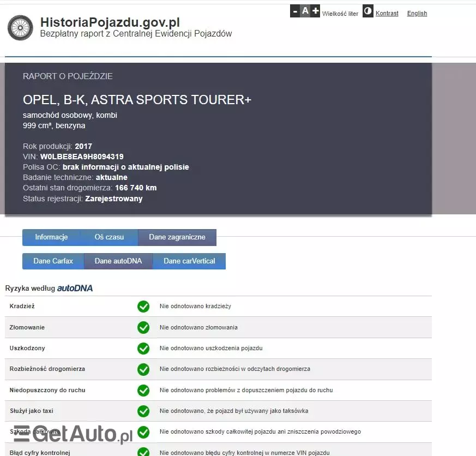Click the HistoriaPojazdu wheel logo

point(20,27)
